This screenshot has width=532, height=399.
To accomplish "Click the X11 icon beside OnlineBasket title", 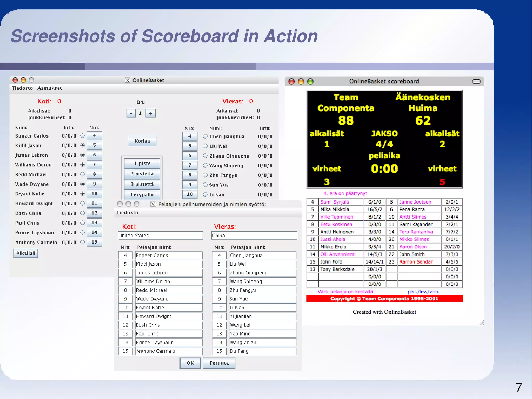I will point(127,80).
